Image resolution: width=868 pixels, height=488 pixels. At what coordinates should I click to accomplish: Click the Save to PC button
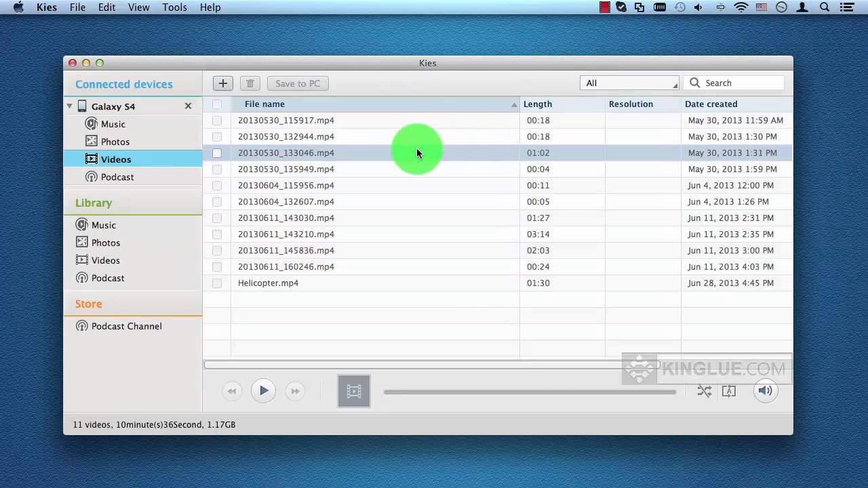coord(298,83)
